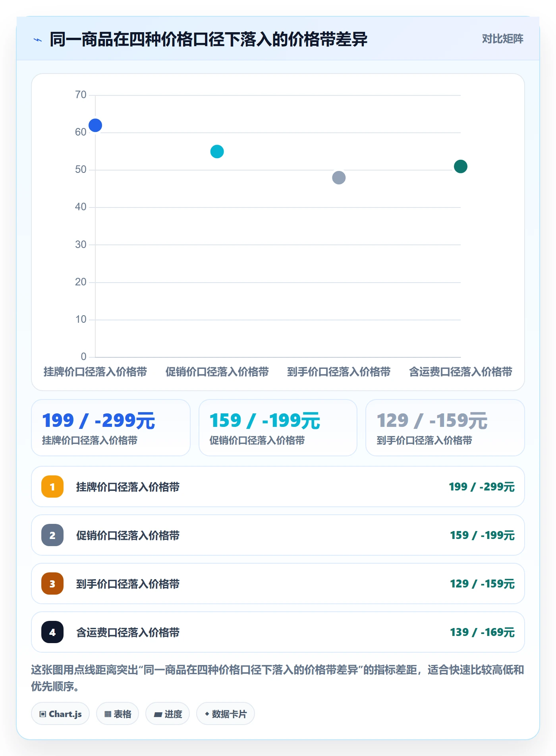Click the cyan 促销价 data point on chart
The image size is (556, 756).
point(217,151)
